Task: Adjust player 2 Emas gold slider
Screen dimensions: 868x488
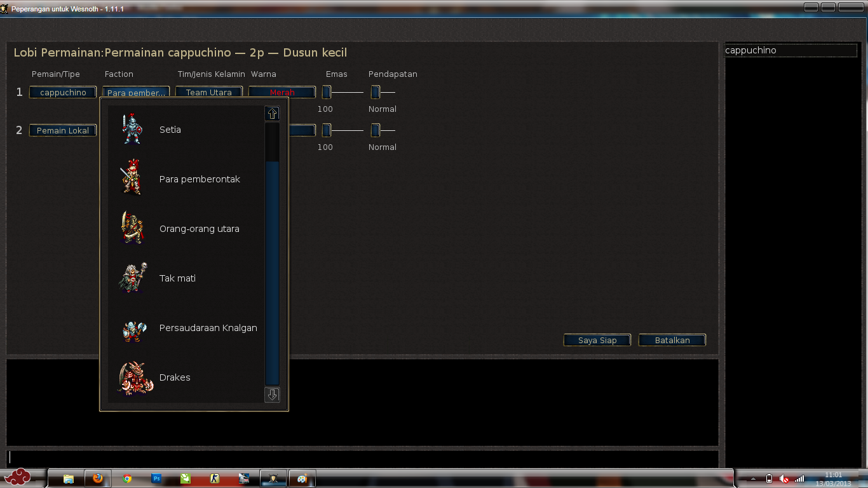Action: (327, 130)
